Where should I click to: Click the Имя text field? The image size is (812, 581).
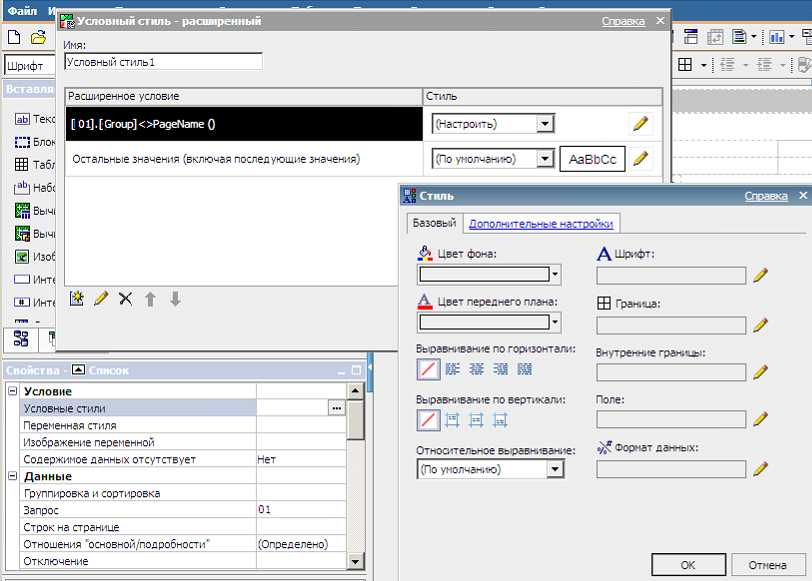pyautogui.click(x=163, y=62)
